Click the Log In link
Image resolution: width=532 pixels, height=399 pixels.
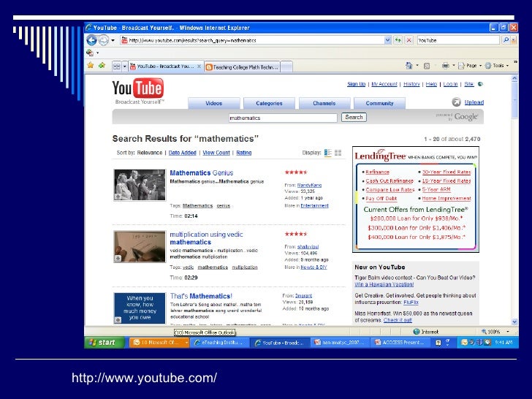point(450,84)
